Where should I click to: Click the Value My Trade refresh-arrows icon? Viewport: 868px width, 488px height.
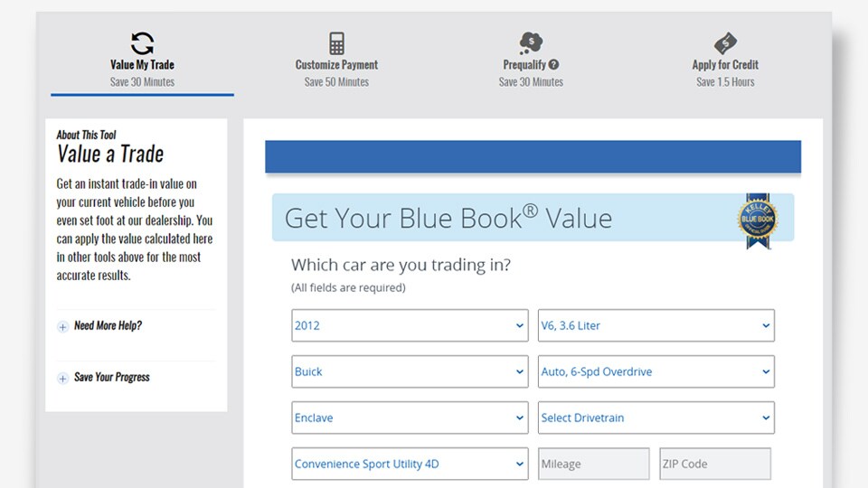tap(142, 43)
